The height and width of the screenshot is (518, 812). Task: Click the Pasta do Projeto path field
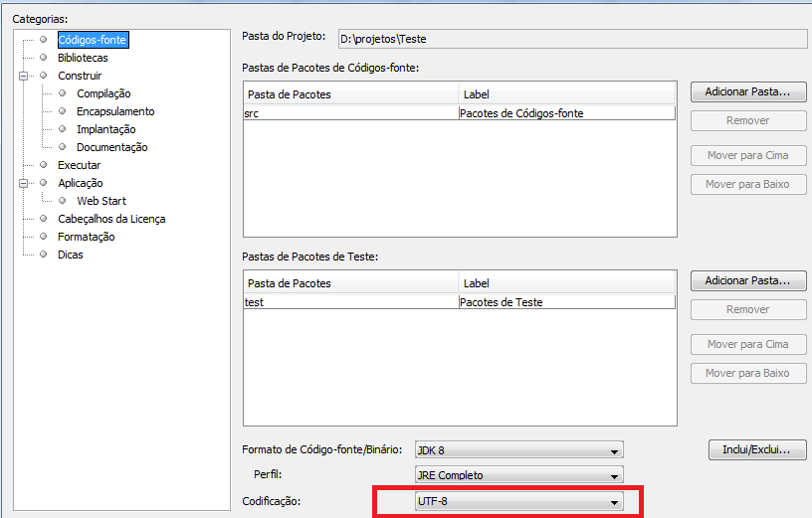click(572, 39)
